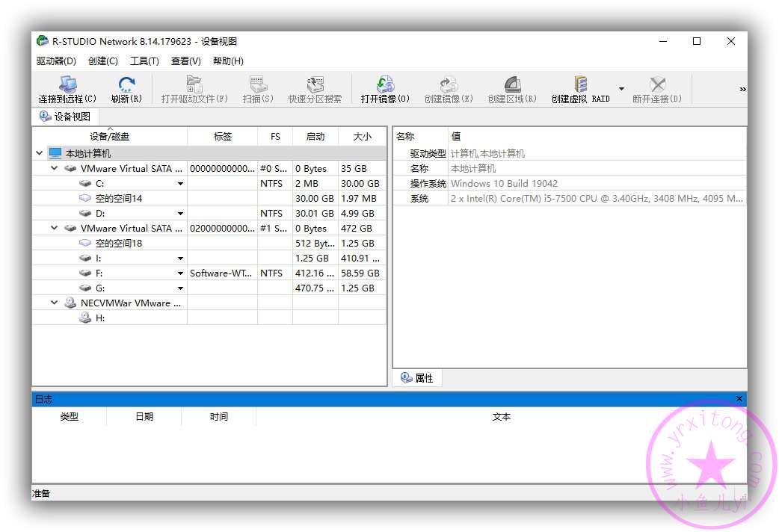This screenshot has height=532, width=779.
Task: Open the Help (帮助) menu
Action: click(228, 61)
